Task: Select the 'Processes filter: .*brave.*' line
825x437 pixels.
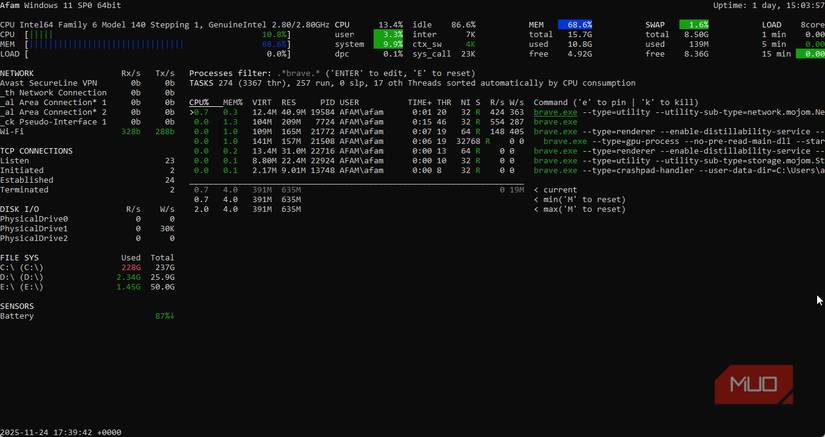Action: (332, 74)
